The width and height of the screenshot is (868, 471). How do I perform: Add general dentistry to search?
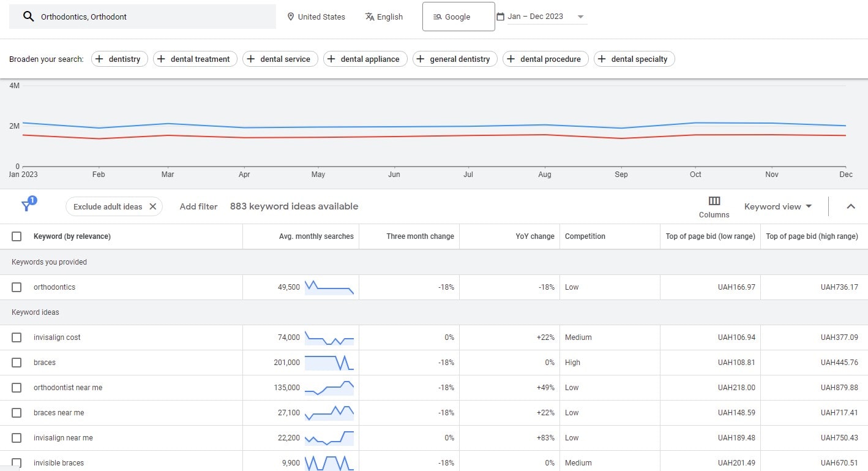tap(455, 59)
